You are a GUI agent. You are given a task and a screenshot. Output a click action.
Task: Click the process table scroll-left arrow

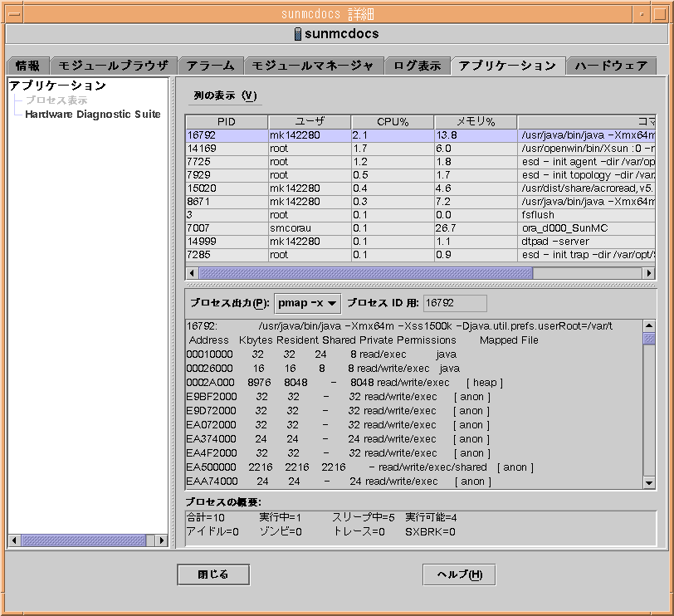pos(192,273)
